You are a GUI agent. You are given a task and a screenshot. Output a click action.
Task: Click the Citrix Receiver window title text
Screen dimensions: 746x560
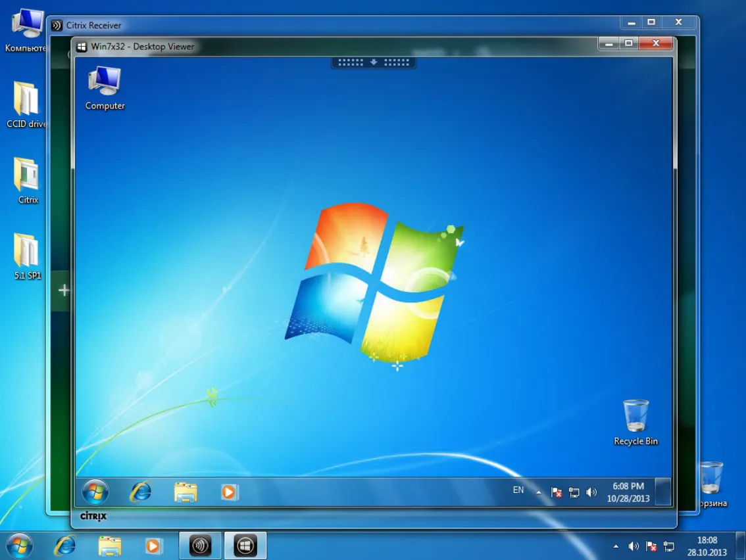pyautogui.click(x=93, y=25)
